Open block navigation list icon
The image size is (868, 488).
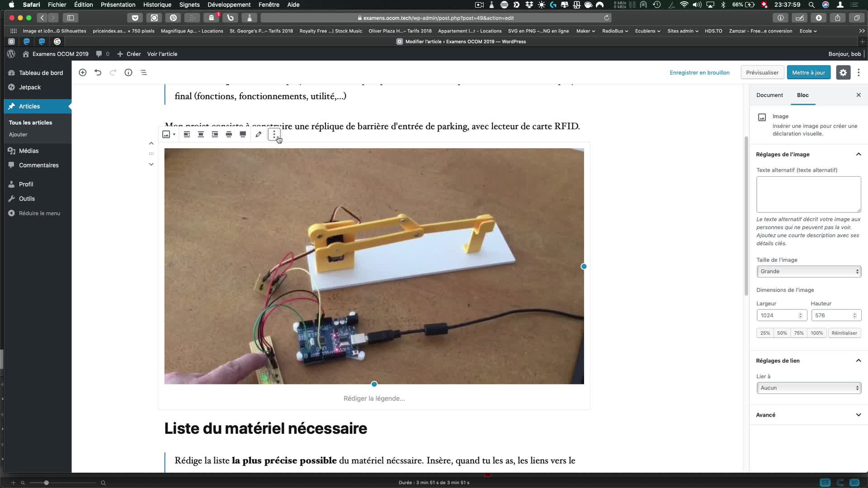[x=144, y=72]
